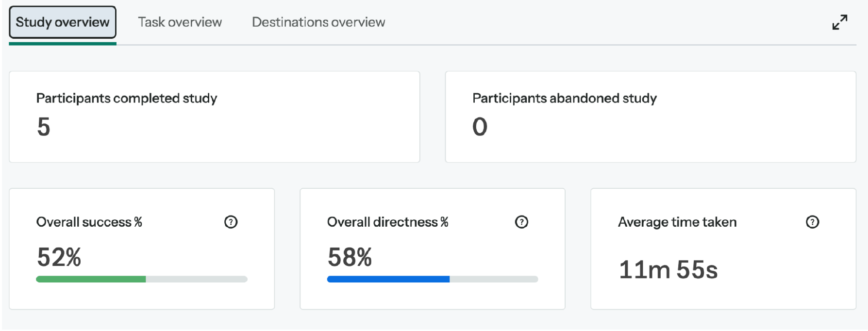868x331 pixels.
Task: Click the 52% success value
Action: 59,257
